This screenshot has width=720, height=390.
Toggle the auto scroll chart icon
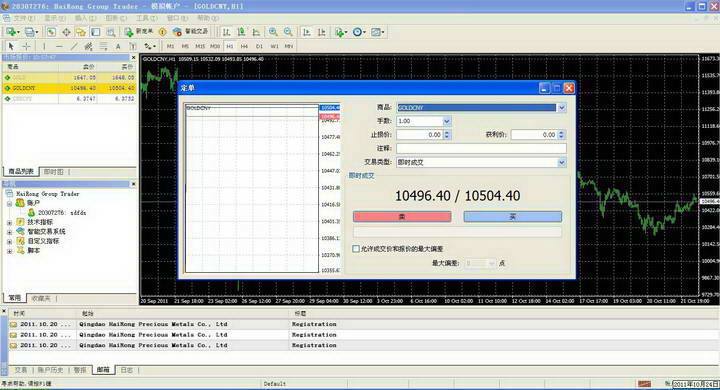[307, 32]
